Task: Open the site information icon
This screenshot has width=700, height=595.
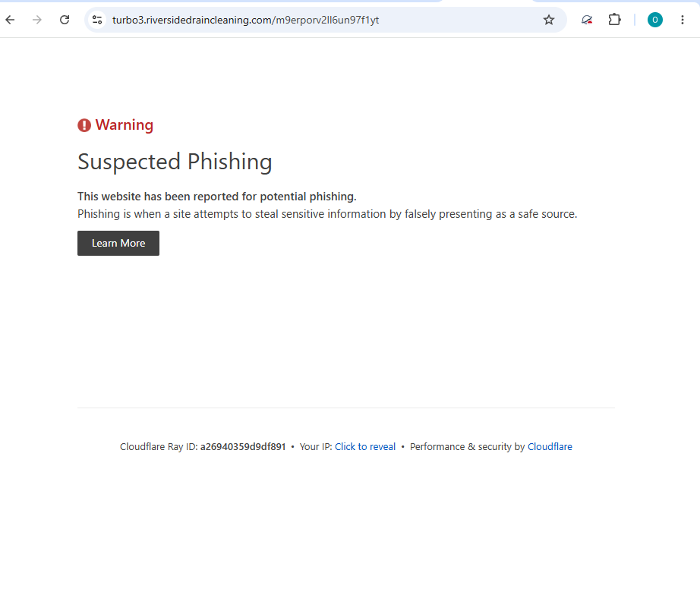Action: [x=97, y=20]
